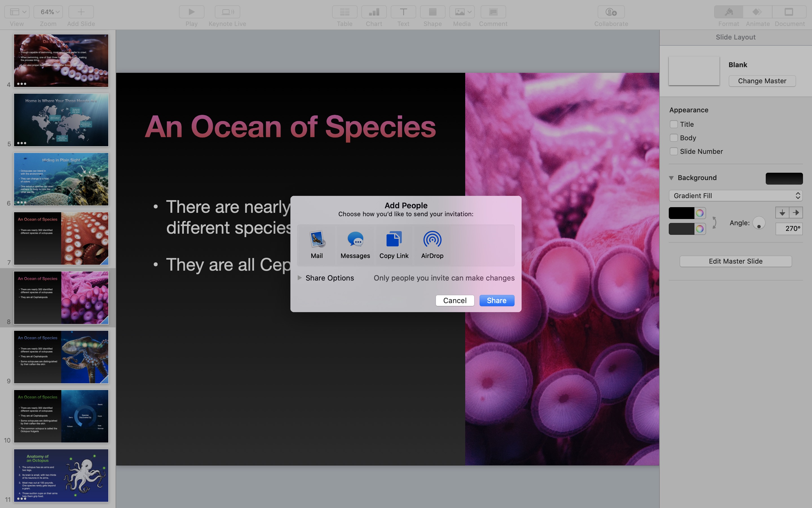
Task: Click the Add Slide plus button
Action: [x=81, y=12]
